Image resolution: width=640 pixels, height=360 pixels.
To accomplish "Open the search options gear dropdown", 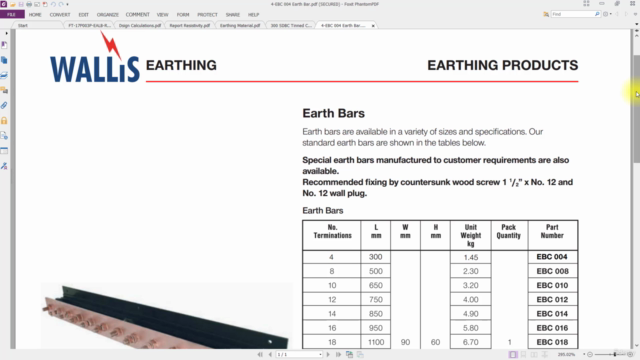I will pyautogui.click(x=607, y=14).
